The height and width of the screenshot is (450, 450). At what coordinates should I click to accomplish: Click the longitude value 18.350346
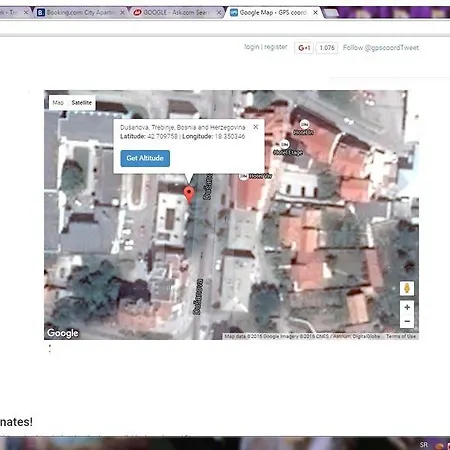click(x=230, y=136)
